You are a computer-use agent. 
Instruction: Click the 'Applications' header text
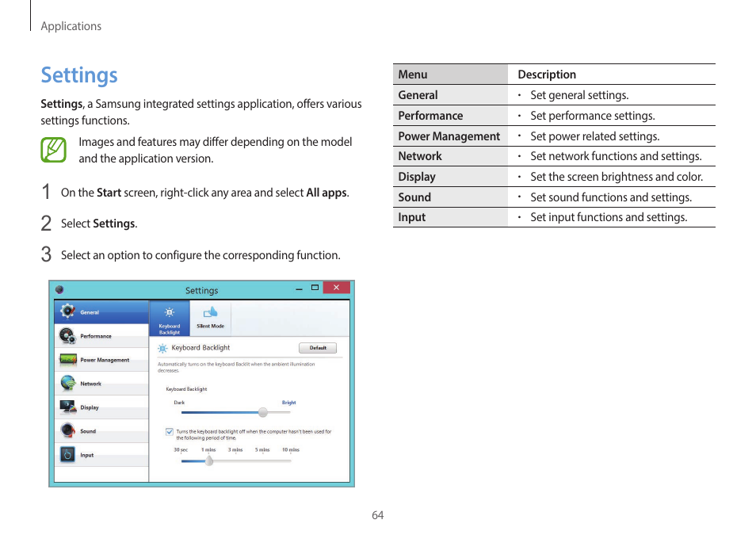tap(71, 26)
